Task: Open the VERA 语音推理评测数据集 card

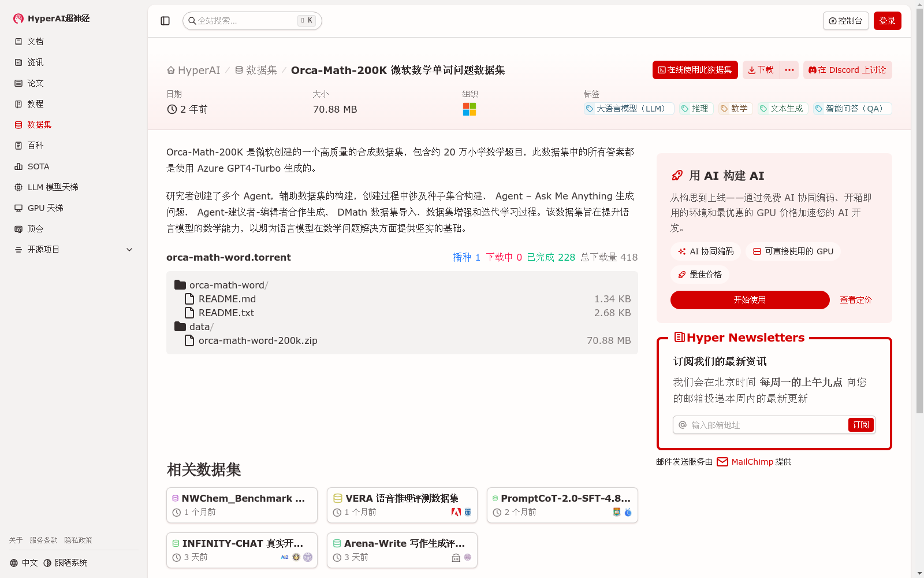Action: (x=402, y=505)
